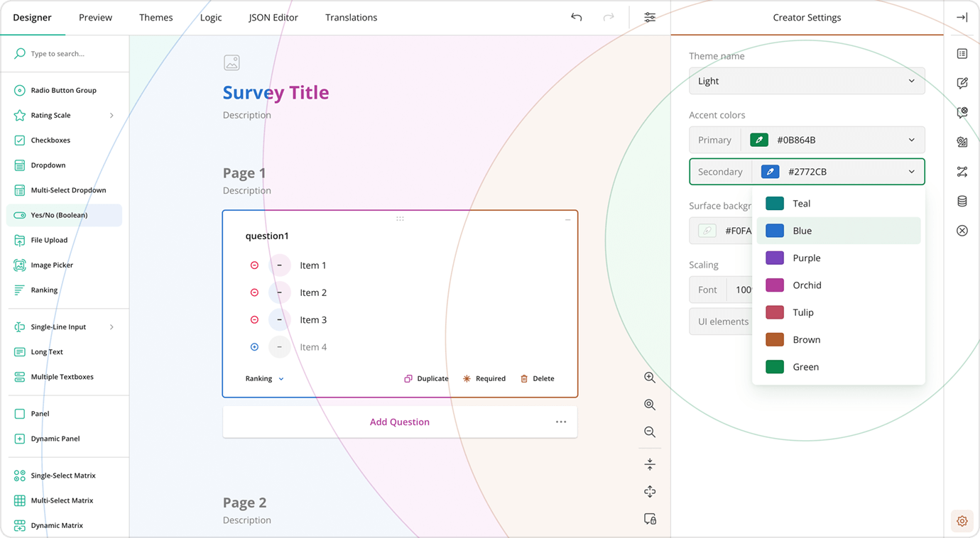
Task: Collapse all questions using the collapse icon
Action: (649, 463)
